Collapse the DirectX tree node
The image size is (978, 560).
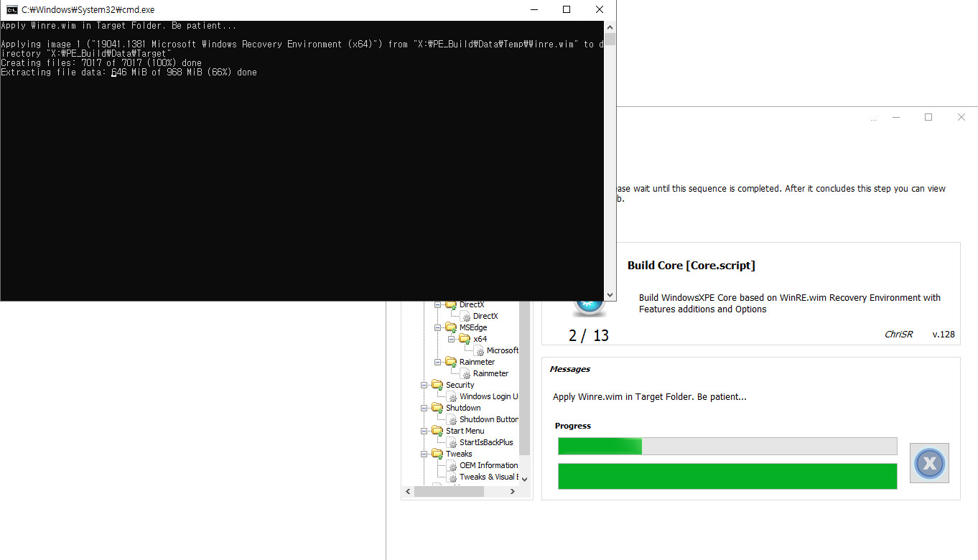(438, 305)
